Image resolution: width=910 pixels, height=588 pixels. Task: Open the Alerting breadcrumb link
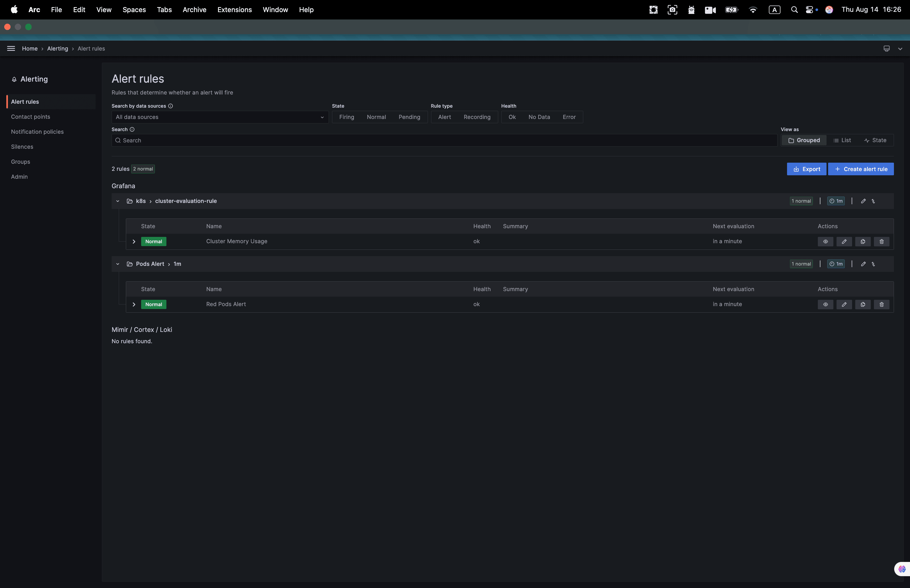click(57, 48)
